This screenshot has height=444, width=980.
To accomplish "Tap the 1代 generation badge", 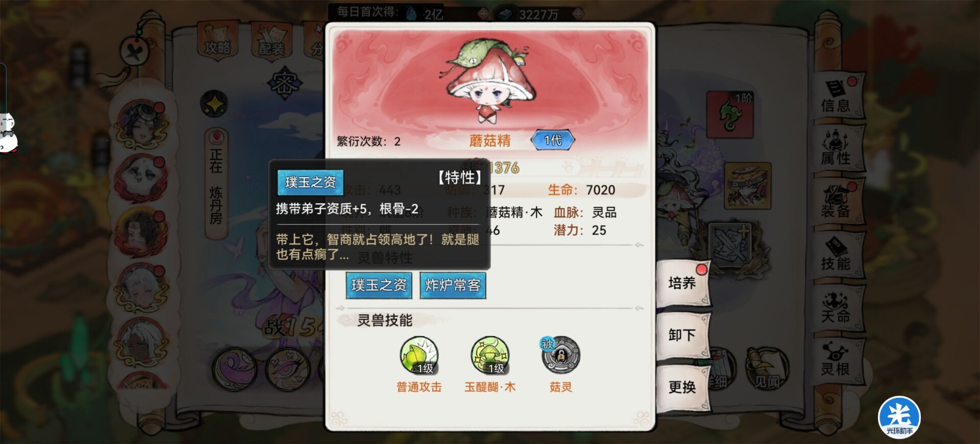I will pyautogui.click(x=553, y=140).
